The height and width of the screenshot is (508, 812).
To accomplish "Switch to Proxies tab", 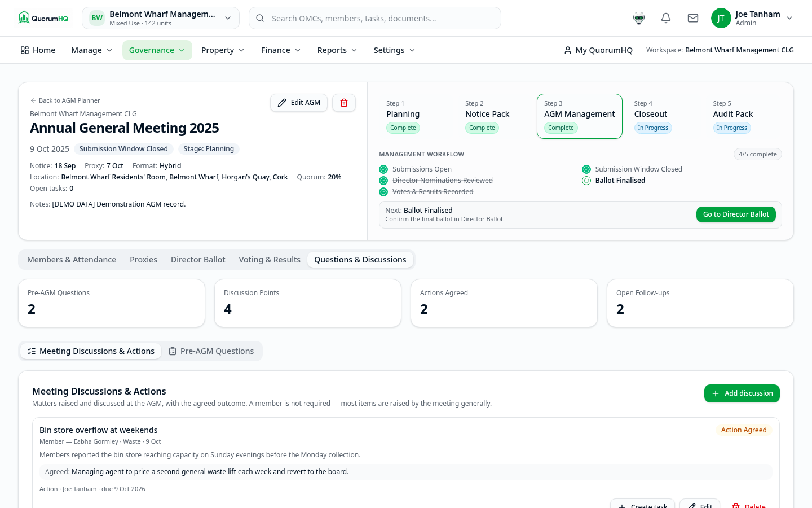I will 143,260.
